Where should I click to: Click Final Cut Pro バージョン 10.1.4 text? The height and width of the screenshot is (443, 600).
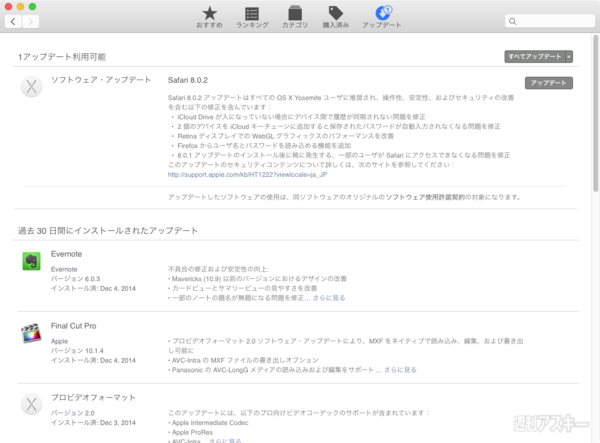[77, 351]
